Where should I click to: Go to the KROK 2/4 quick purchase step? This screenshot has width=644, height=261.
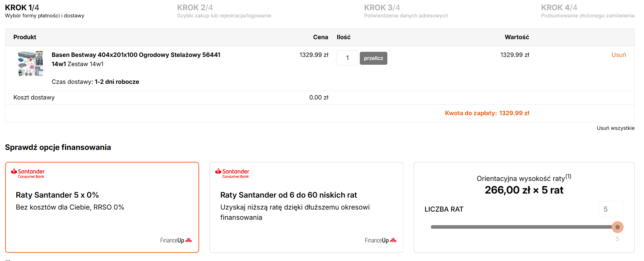(195, 7)
